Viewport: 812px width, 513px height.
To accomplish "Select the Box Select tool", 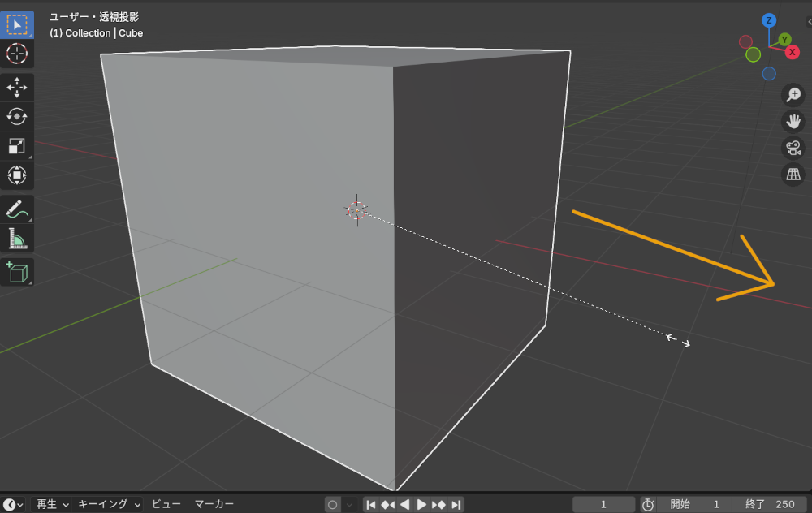I will tap(16, 24).
